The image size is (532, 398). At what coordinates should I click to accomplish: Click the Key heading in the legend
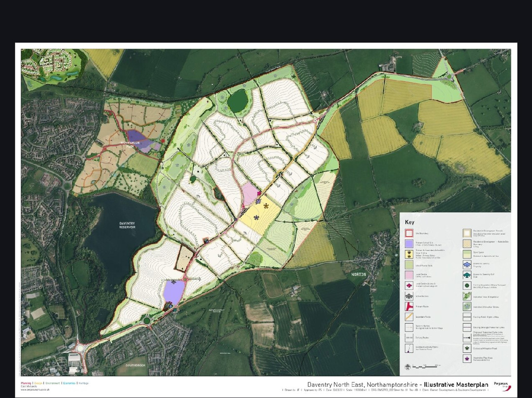point(409,222)
